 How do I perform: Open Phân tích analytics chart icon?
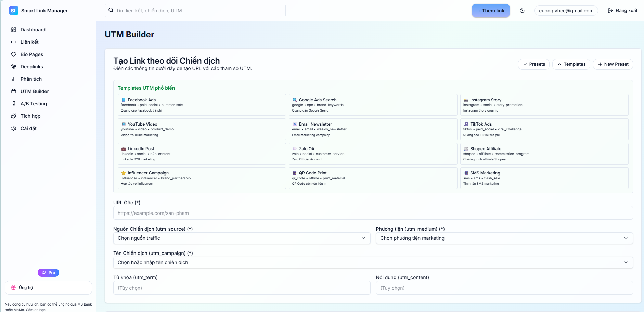tap(14, 79)
